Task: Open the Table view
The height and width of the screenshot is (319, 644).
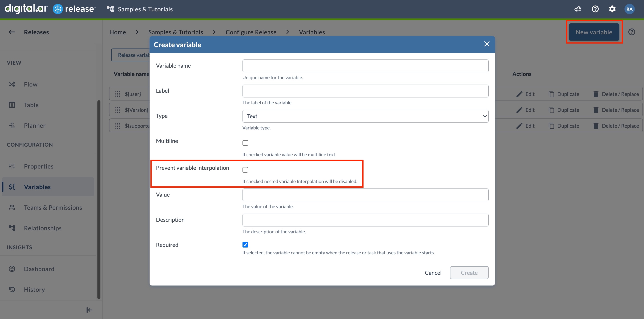Action: coord(31,105)
